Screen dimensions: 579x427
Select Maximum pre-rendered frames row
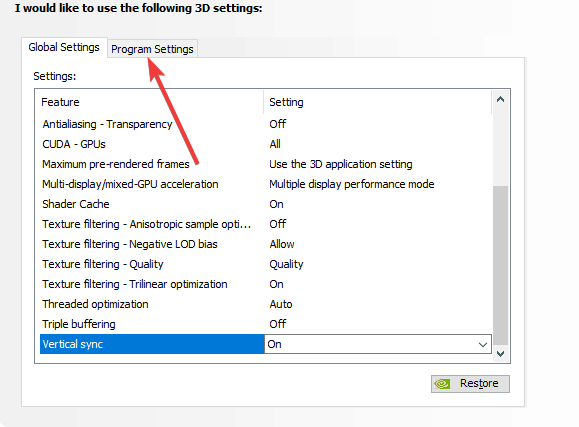(x=266, y=164)
